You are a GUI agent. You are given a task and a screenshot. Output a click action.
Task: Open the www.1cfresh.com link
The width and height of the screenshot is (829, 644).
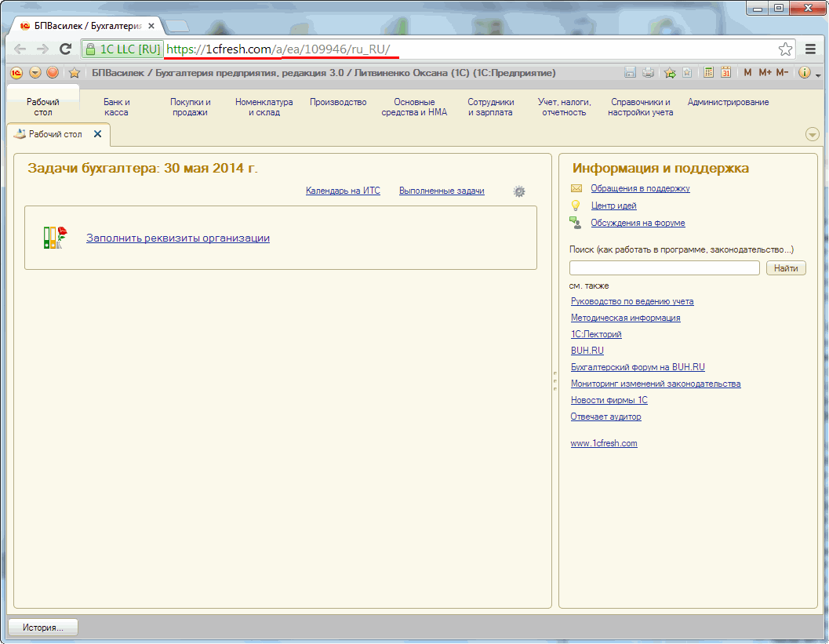pyautogui.click(x=604, y=444)
